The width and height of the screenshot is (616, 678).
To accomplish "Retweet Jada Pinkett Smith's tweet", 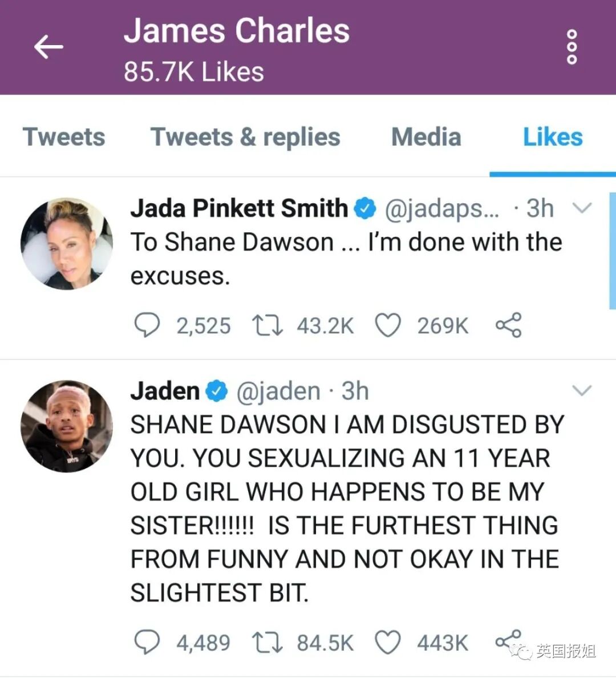I will (268, 326).
